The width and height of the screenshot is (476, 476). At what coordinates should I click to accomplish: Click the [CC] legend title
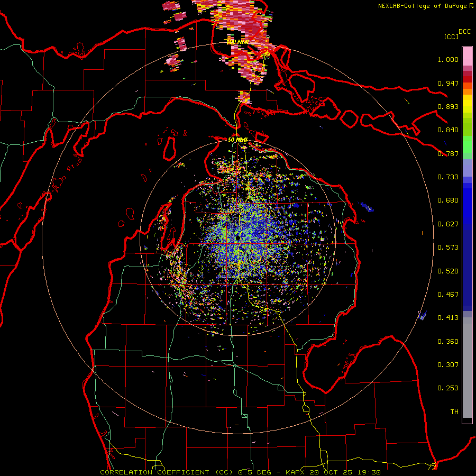coord(452,36)
